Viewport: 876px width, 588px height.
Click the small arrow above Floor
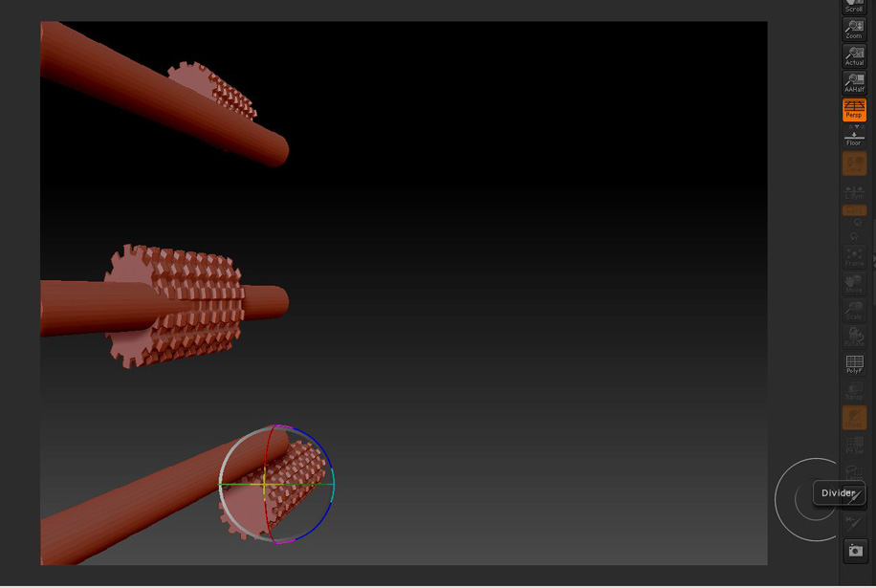(857, 127)
